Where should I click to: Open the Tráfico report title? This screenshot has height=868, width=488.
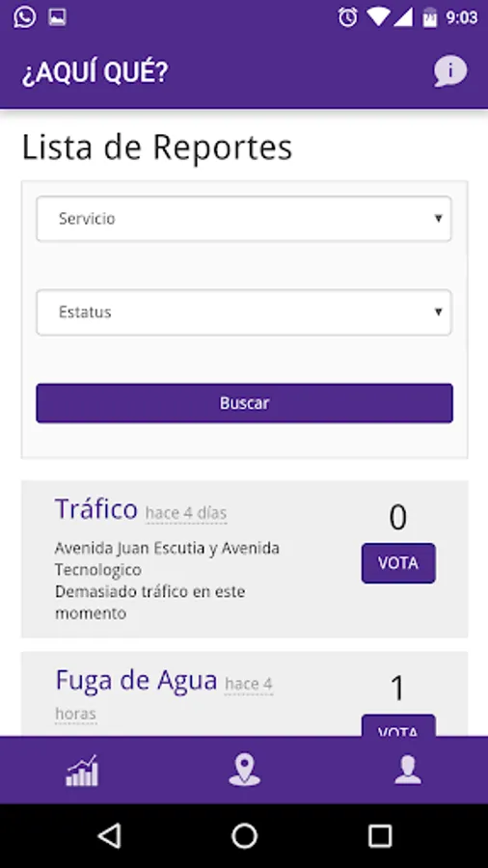(x=96, y=508)
